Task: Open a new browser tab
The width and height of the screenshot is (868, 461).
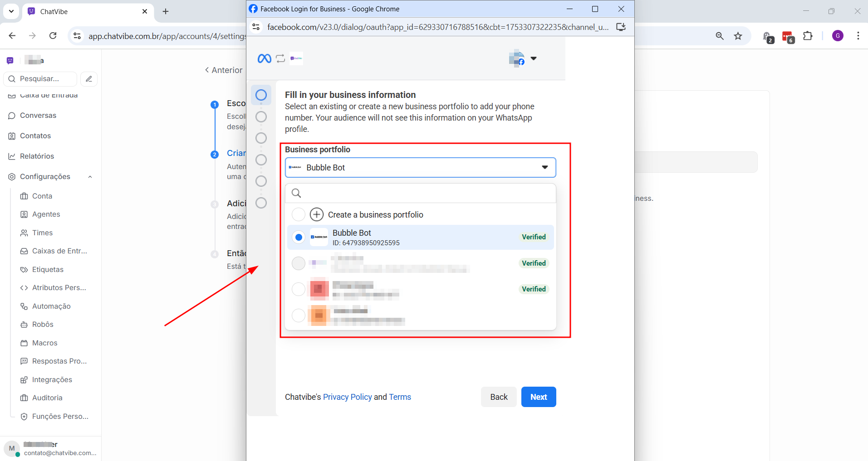Action: pyautogui.click(x=166, y=11)
